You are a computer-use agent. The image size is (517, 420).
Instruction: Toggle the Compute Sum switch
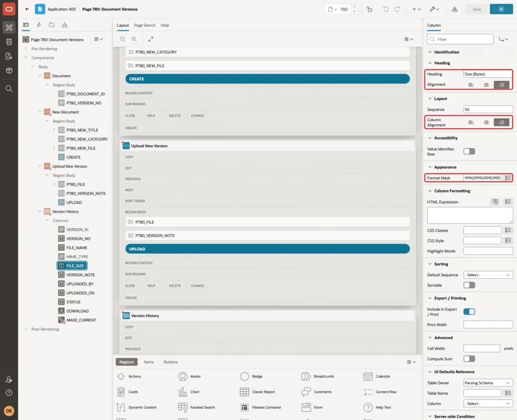click(x=469, y=359)
